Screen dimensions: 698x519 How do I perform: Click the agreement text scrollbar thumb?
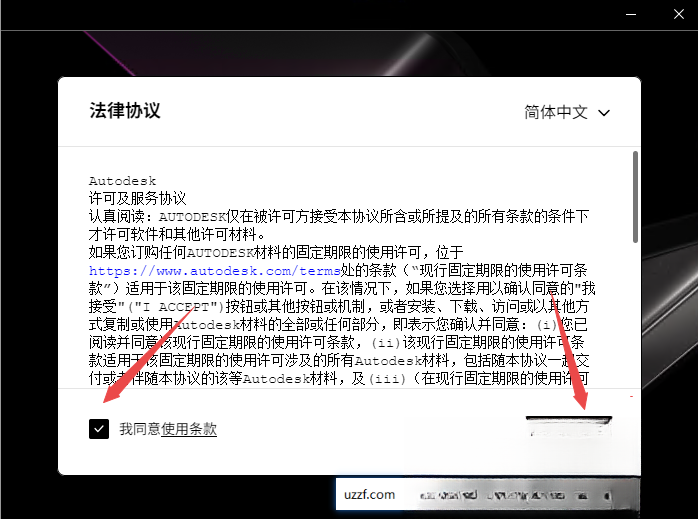tap(635, 197)
